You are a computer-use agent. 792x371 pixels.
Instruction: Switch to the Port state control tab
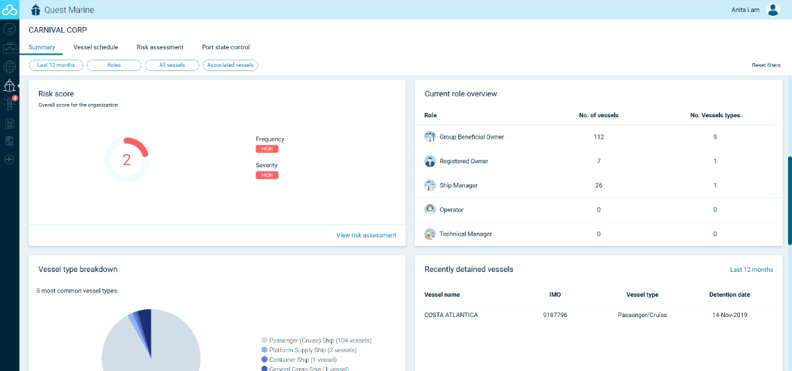pos(225,47)
